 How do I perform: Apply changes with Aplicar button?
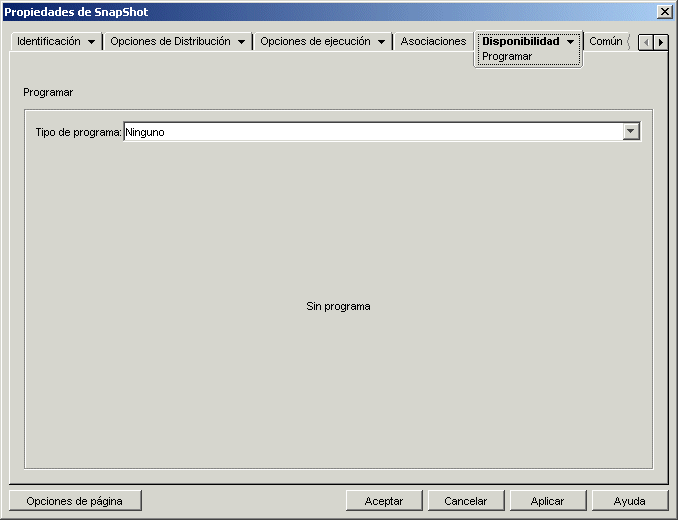click(x=547, y=501)
